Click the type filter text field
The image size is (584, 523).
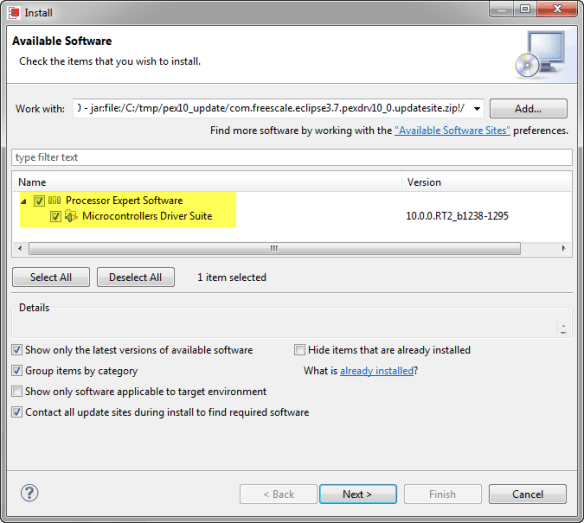[x=292, y=157]
